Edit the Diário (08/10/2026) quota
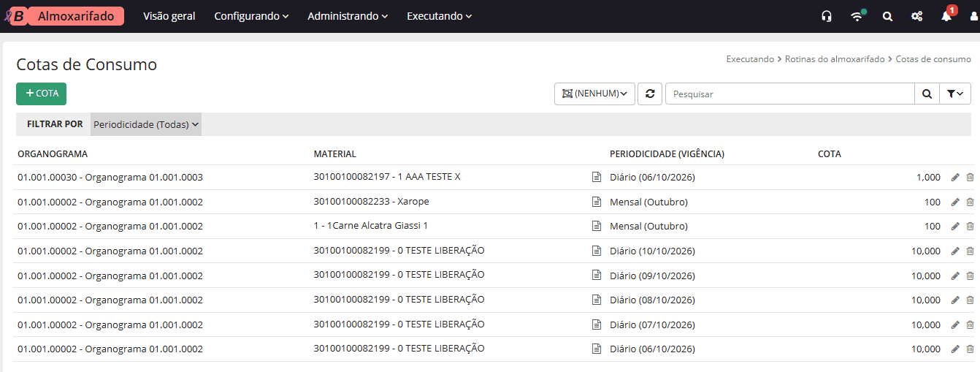Viewport: 980px width, 372px height. pyautogui.click(x=955, y=300)
